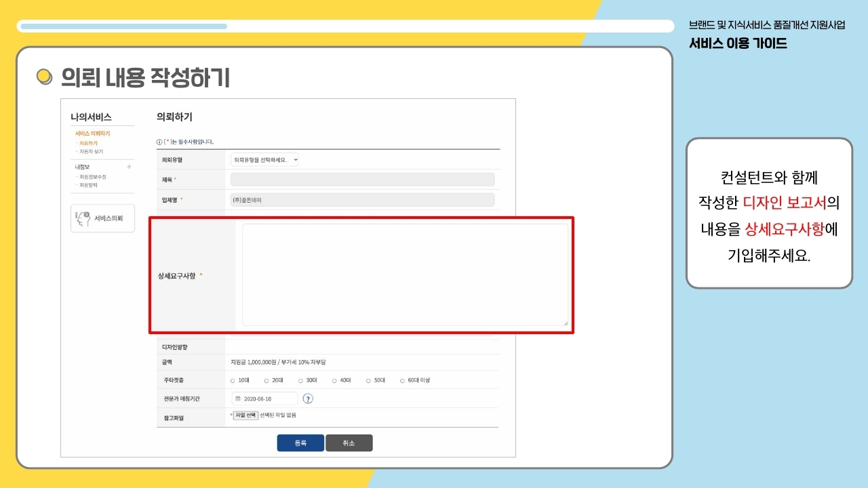The height and width of the screenshot is (488, 868).
Task: Click inside the 상세요구사항 text area
Action: [405, 275]
